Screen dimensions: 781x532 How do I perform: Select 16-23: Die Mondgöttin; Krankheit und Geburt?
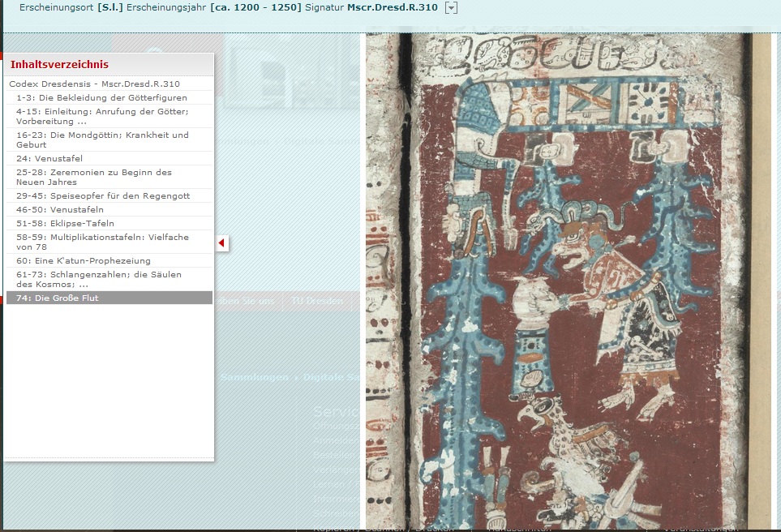tap(102, 139)
